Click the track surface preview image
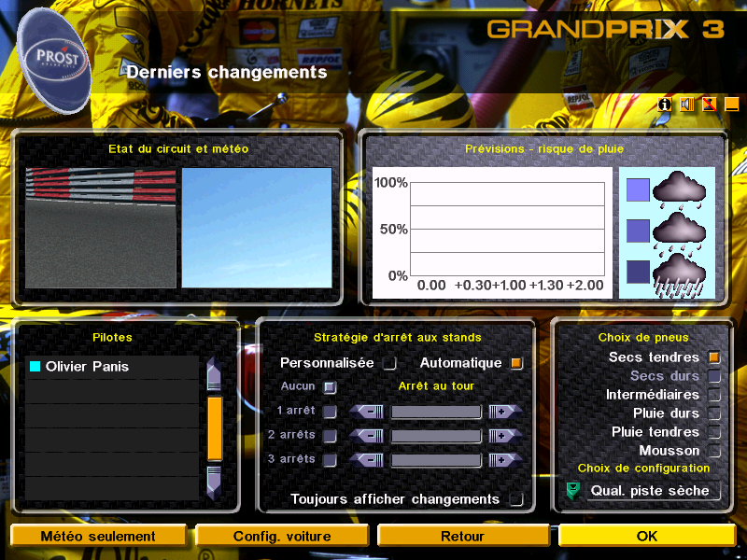This screenshot has height=560, width=747. [x=101, y=228]
